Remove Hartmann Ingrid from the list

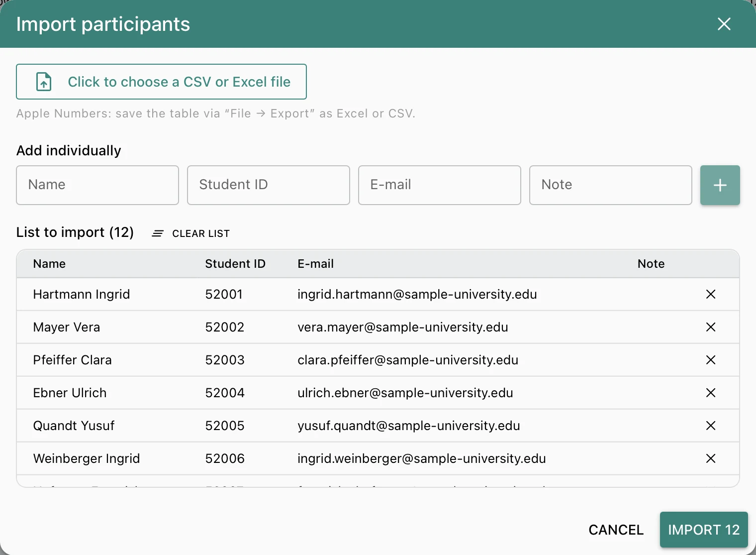(711, 294)
